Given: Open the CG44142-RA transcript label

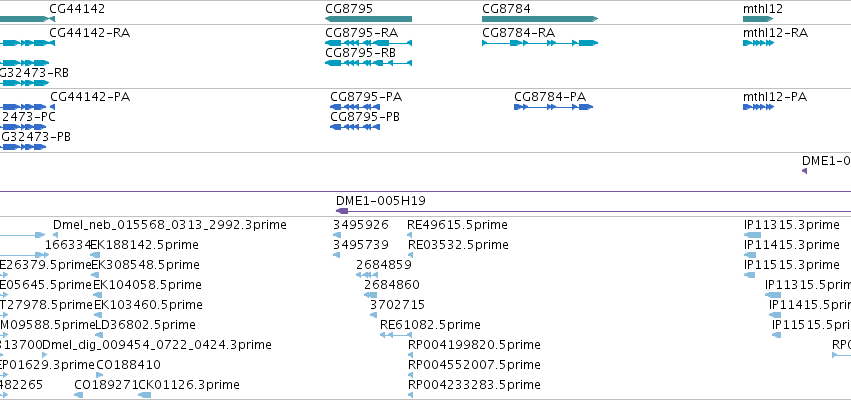Looking at the screenshot, I should (x=90, y=33).
